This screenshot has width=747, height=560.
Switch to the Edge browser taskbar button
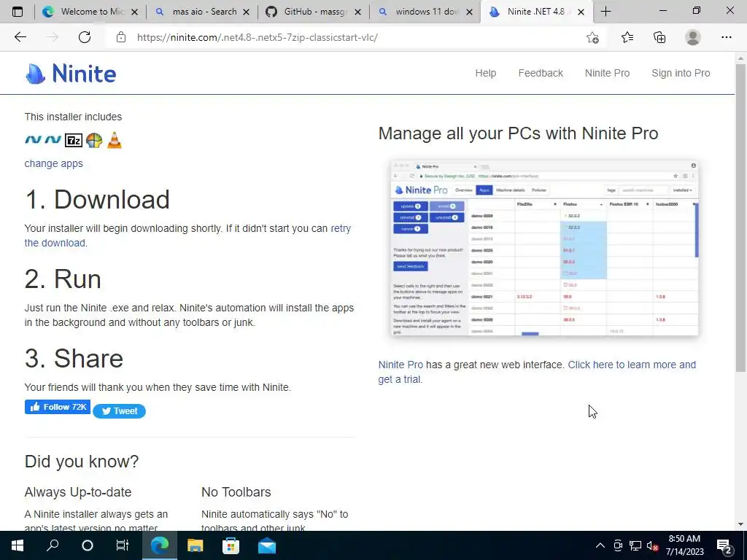point(160,545)
